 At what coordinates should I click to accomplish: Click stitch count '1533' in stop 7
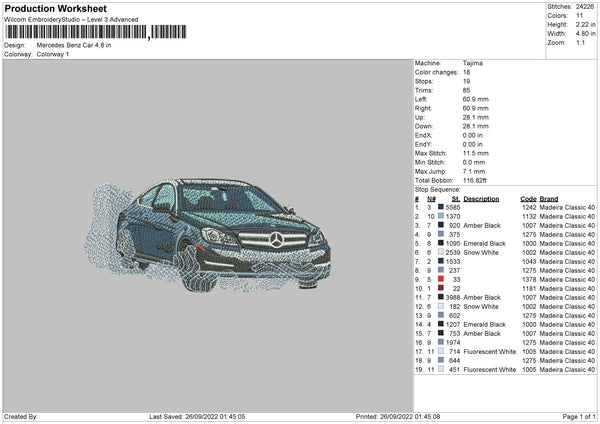click(453, 261)
